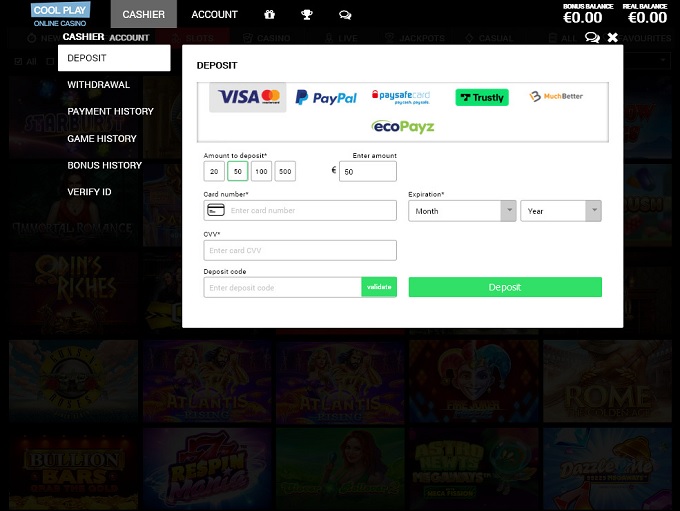Select the 100 deposit amount

pos(261,172)
